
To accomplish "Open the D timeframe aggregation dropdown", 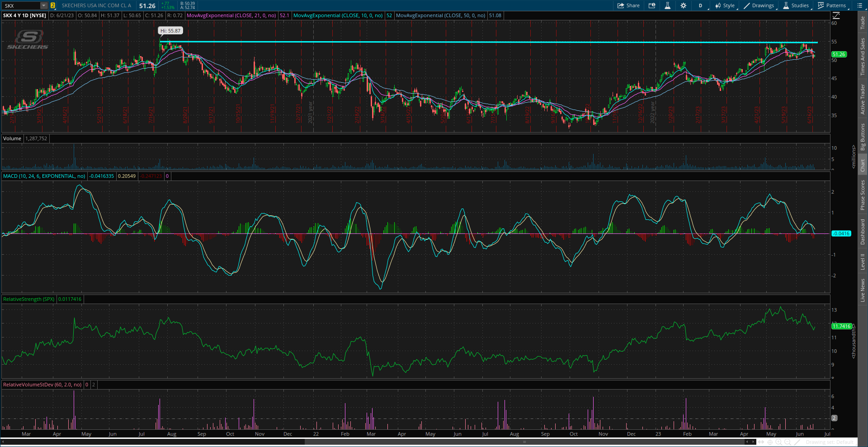I will click(x=701, y=5).
